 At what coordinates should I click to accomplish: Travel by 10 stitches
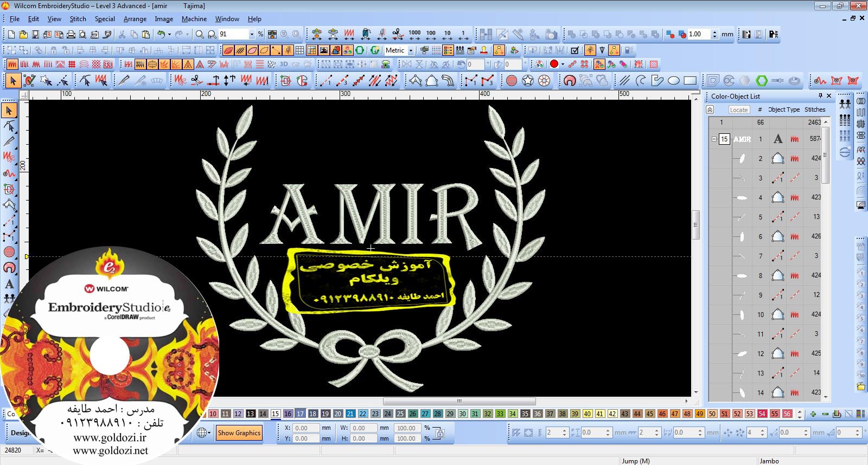447,34
